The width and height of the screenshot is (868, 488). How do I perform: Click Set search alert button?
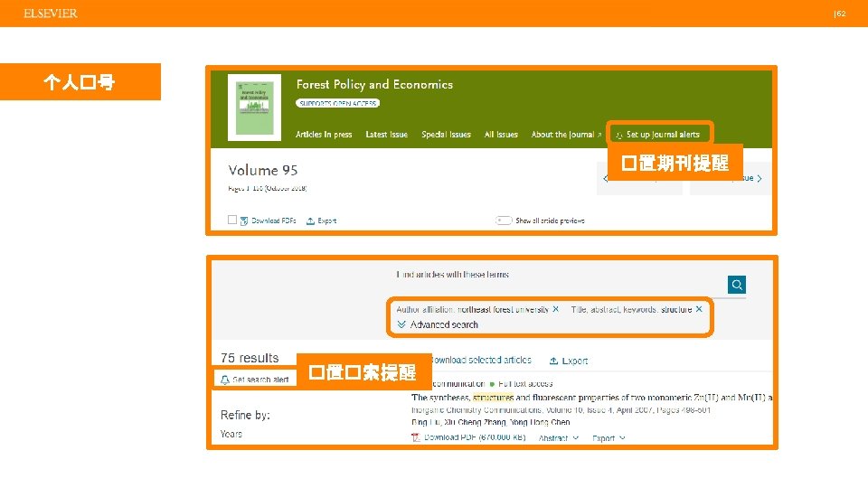click(255, 380)
